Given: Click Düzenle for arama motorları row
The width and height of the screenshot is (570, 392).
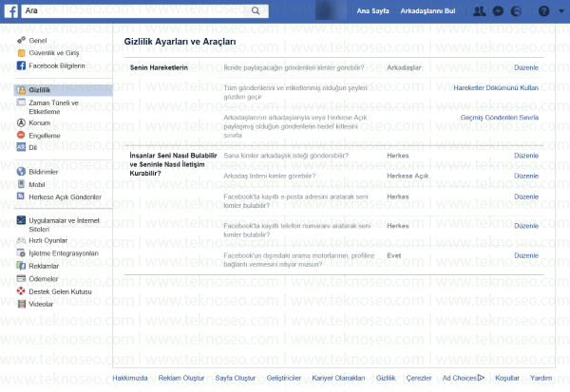Looking at the screenshot, I should pos(526,255).
